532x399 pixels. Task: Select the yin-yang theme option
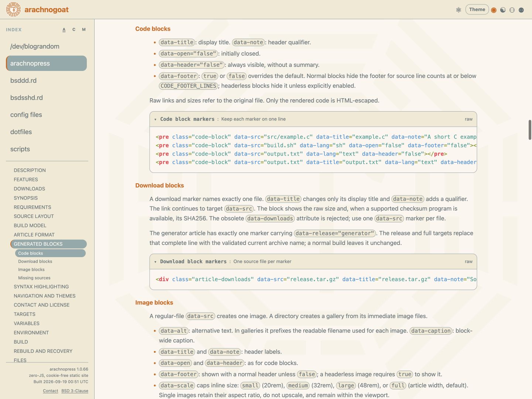point(503,10)
